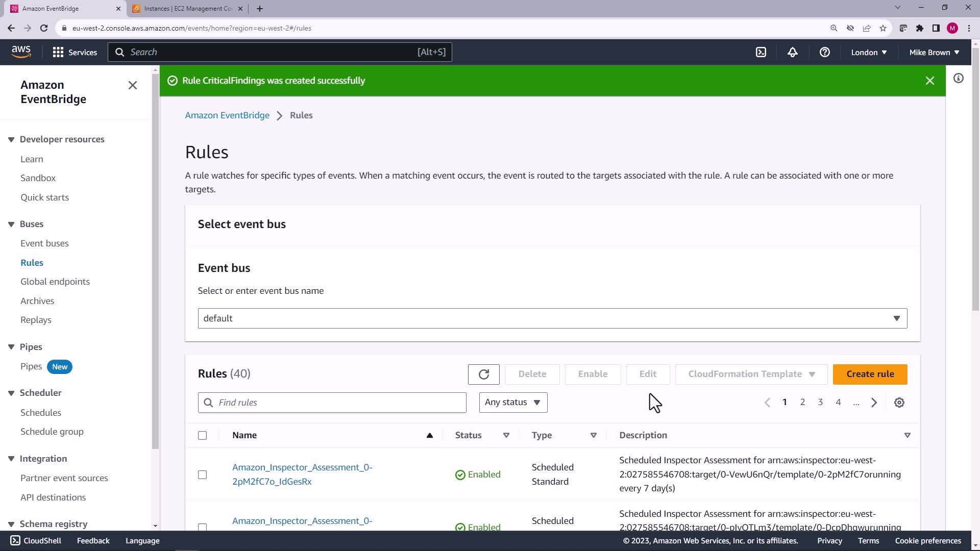Switch to the EC2 Instances browser tab

coord(187,9)
